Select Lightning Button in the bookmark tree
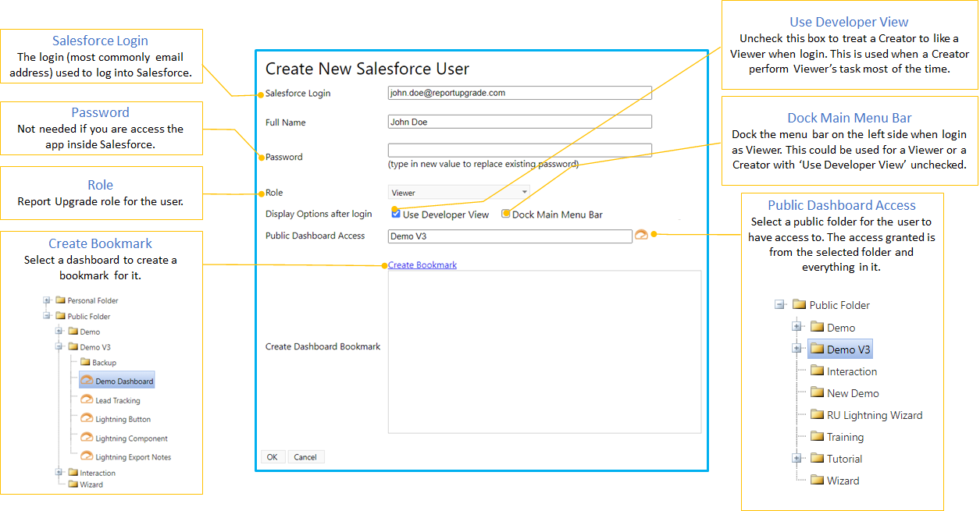Viewport: 980px width, 511px height. 123,420
